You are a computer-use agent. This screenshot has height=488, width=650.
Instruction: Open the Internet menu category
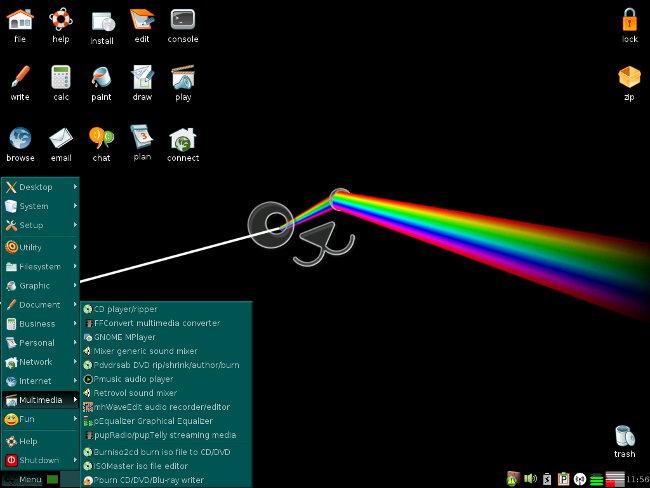(x=41, y=381)
